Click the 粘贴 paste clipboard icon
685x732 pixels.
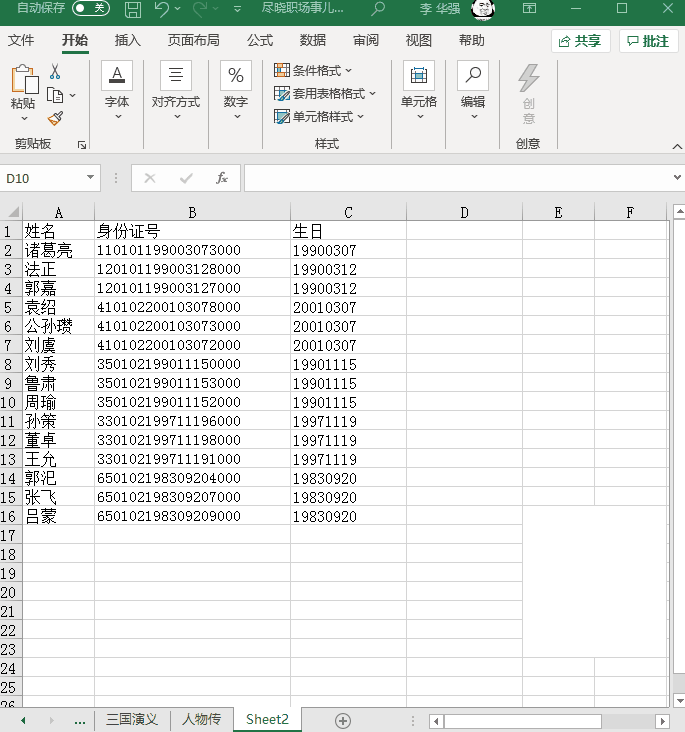(x=24, y=79)
